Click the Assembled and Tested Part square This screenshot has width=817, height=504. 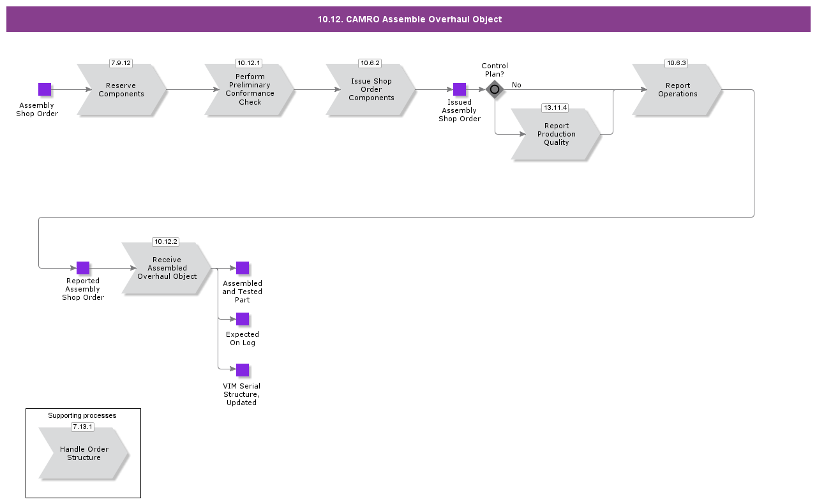pos(243,268)
